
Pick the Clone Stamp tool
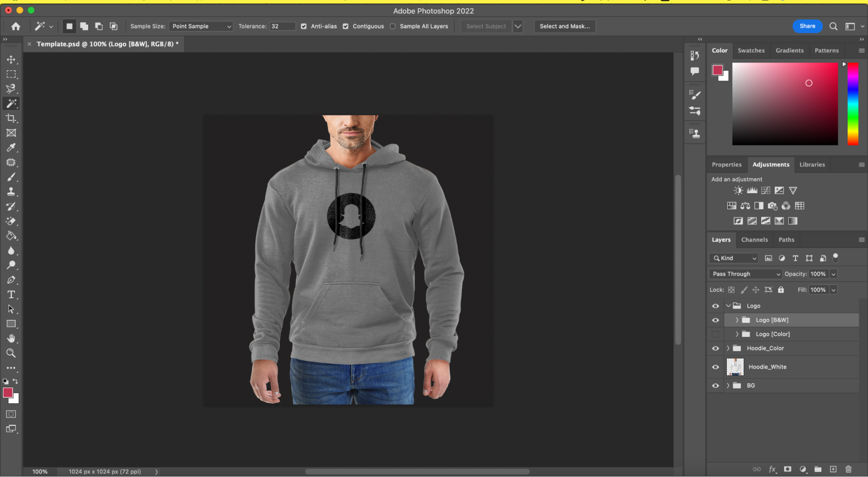[11, 191]
